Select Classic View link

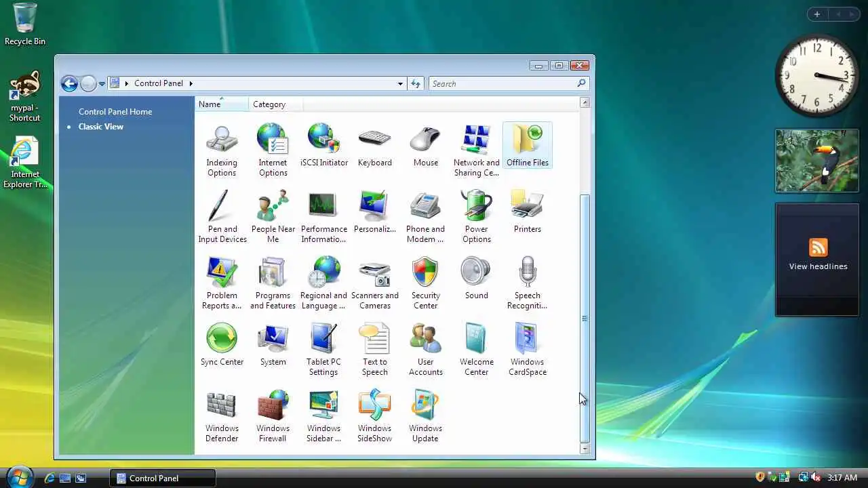(101, 127)
